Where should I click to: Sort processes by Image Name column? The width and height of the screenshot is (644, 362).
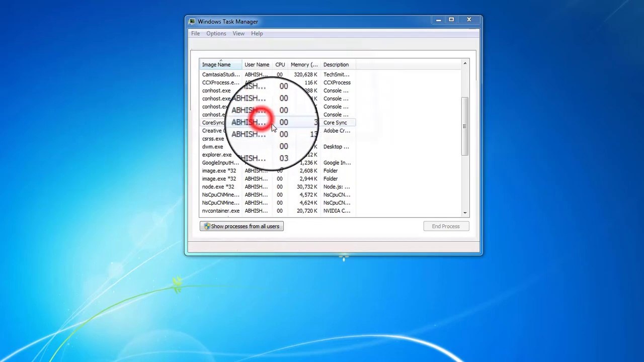pos(221,65)
